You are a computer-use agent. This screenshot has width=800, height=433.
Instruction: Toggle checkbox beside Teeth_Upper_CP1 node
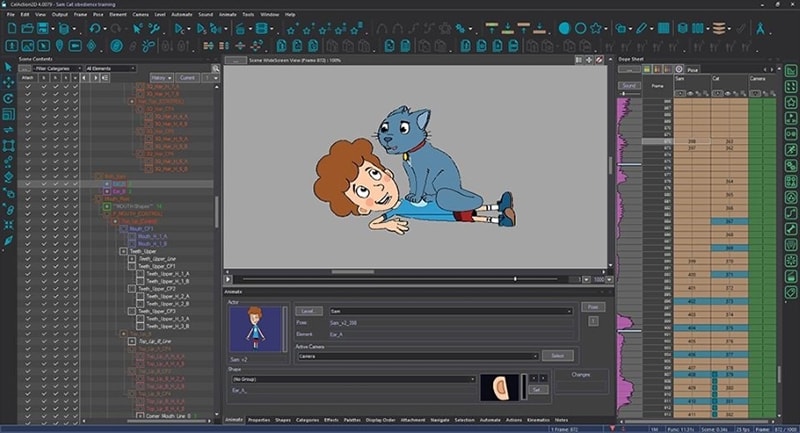[x=132, y=266]
